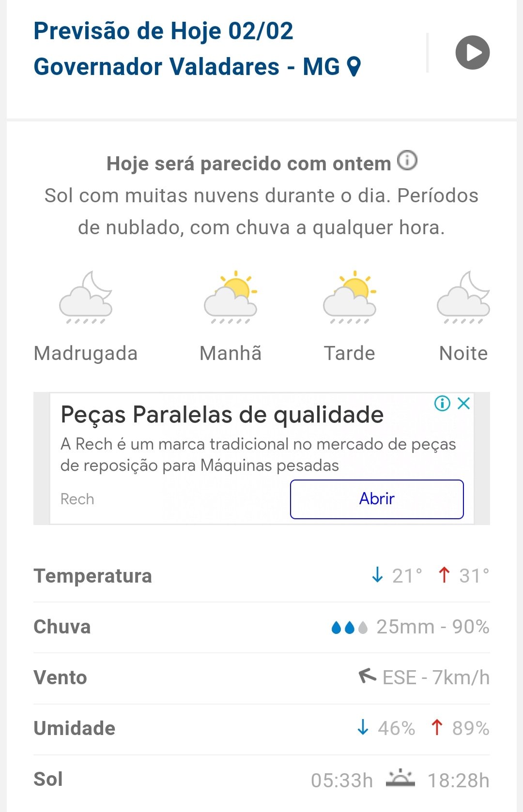Close the Rech advertisement
The height and width of the screenshot is (812, 523).
point(464,403)
